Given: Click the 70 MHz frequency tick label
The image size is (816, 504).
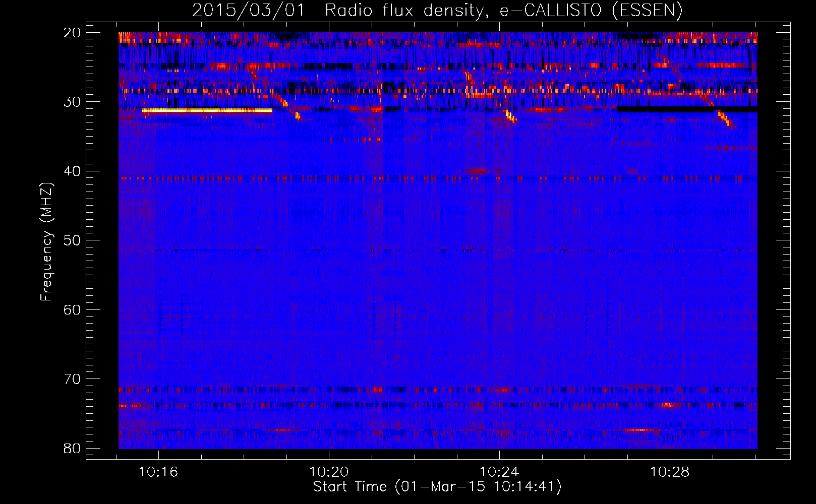Looking at the screenshot, I should pyautogui.click(x=72, y=379).
